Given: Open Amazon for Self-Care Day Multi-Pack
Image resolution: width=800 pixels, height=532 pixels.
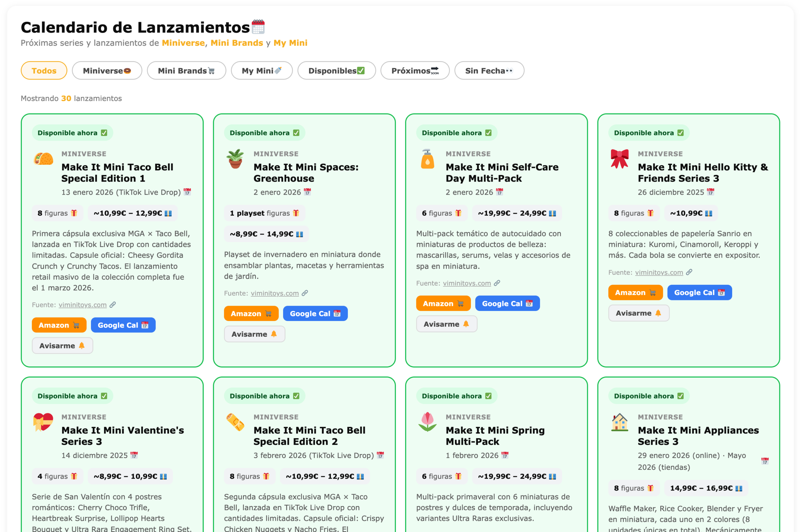Looking at the screenshot, I should (443, 303).
